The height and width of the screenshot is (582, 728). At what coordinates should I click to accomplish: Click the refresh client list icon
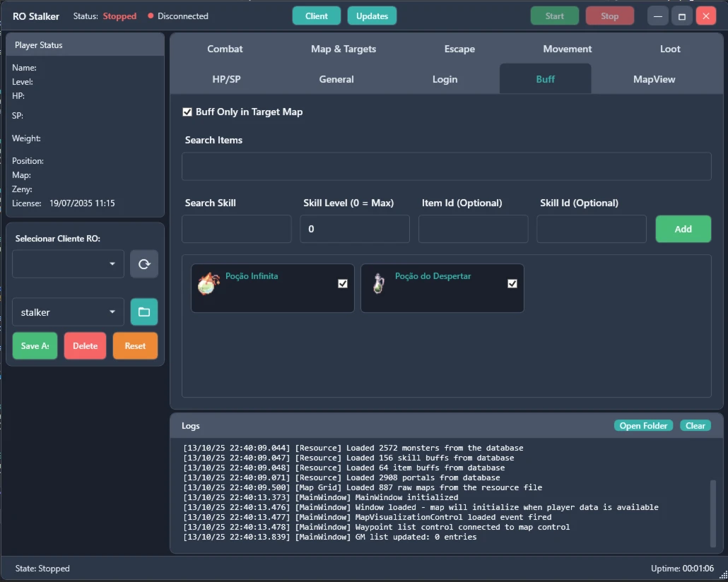pos(144,263)
